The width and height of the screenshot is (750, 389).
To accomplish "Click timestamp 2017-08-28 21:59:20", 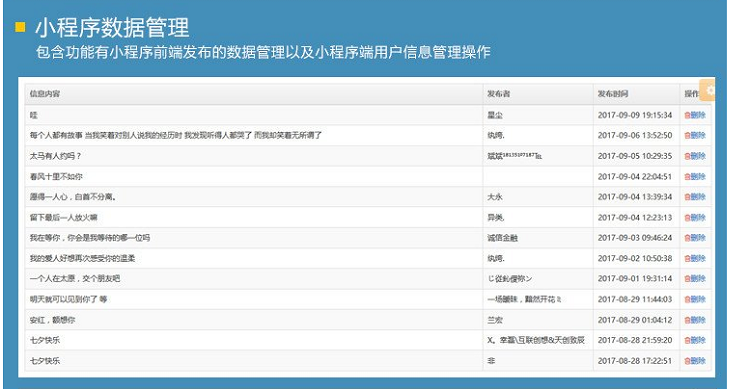I will [x=635, y=340].
